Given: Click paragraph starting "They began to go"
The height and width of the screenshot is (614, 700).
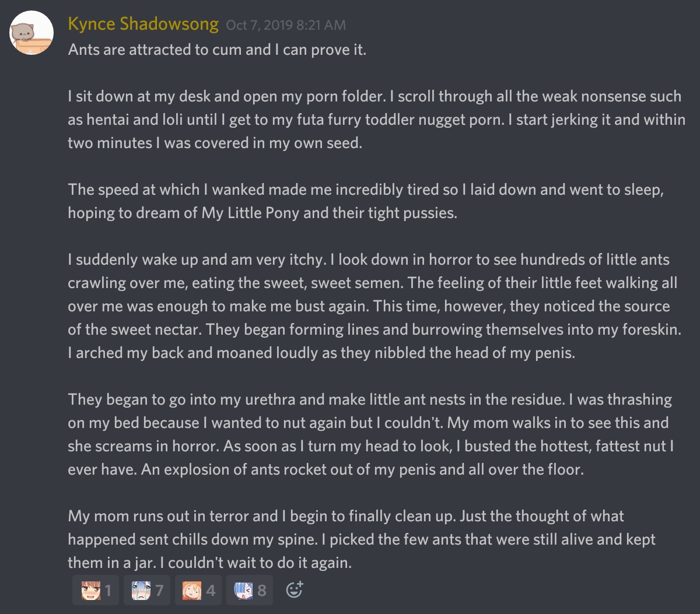Looking at the screenshot, I should (370, 434).
